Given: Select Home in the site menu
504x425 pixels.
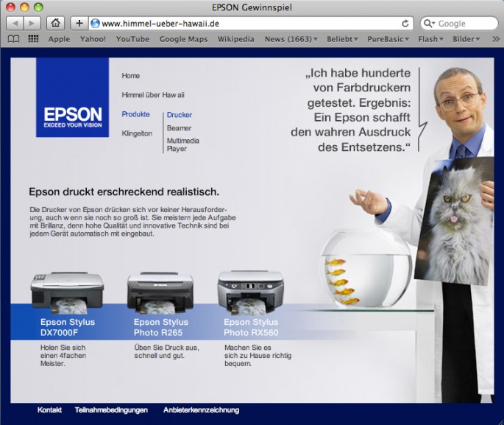Looking at the screenshot, I should click(x=130, y=76).
